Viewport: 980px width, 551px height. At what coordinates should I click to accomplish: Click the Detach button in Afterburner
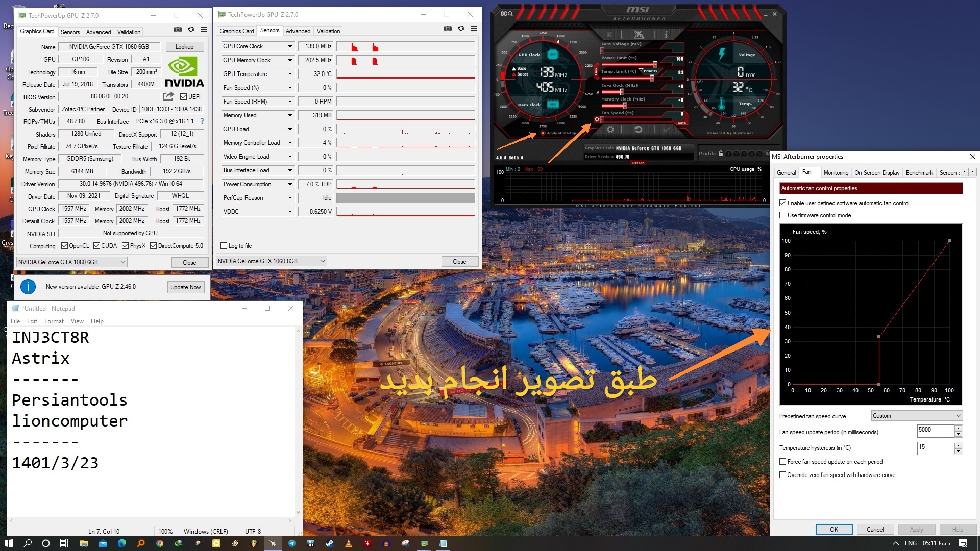[639, 163]
